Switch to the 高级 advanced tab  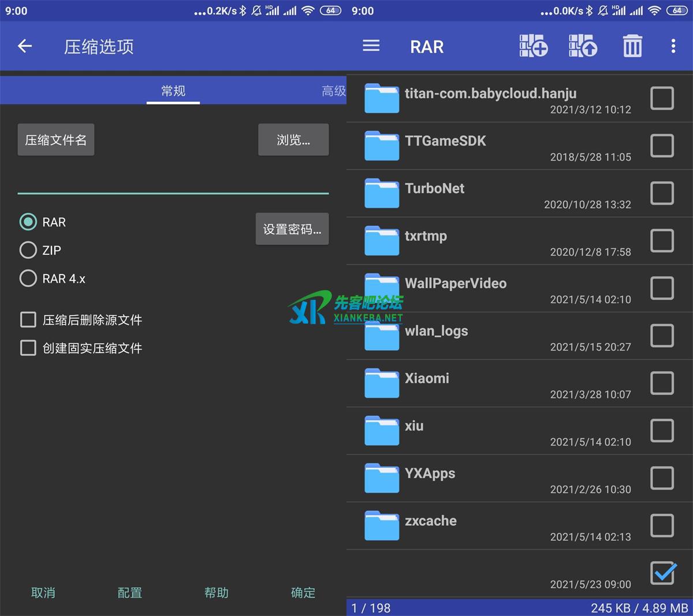333,91
